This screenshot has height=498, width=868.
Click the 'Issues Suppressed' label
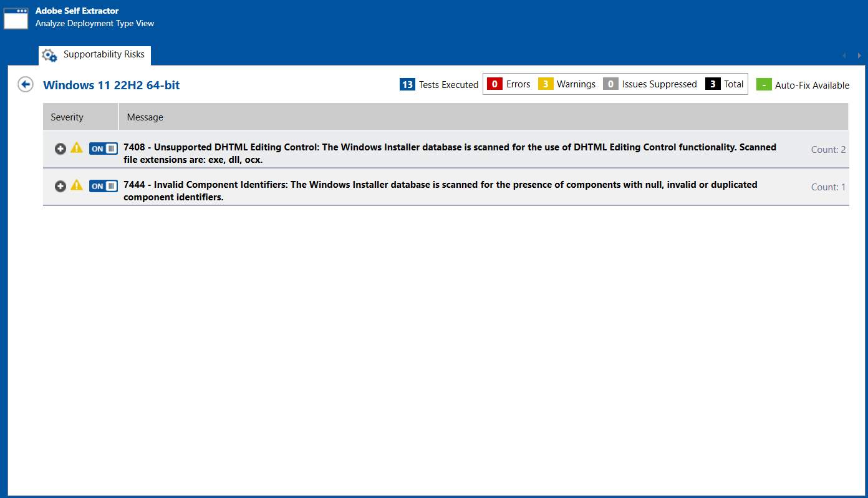[x=659, y=84]
